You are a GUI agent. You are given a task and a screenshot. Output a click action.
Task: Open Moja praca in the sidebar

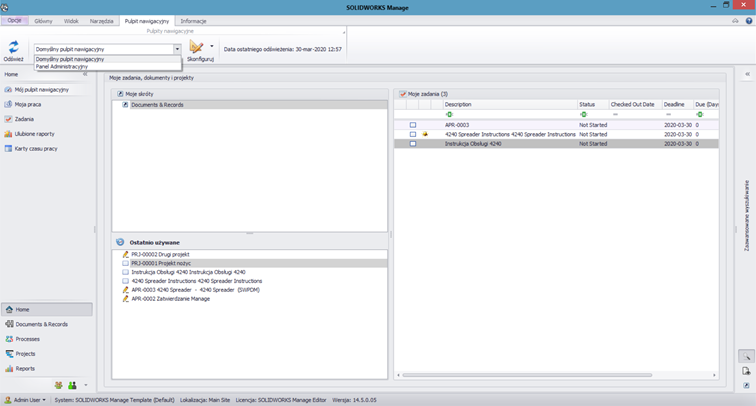tap(27, 104)
